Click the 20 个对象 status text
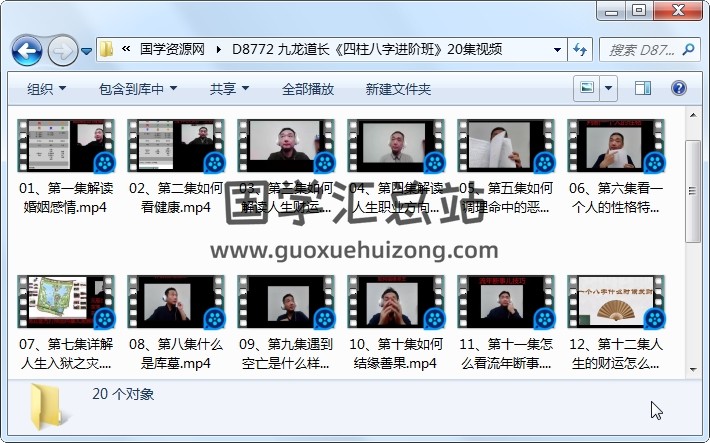 [123, 394]
